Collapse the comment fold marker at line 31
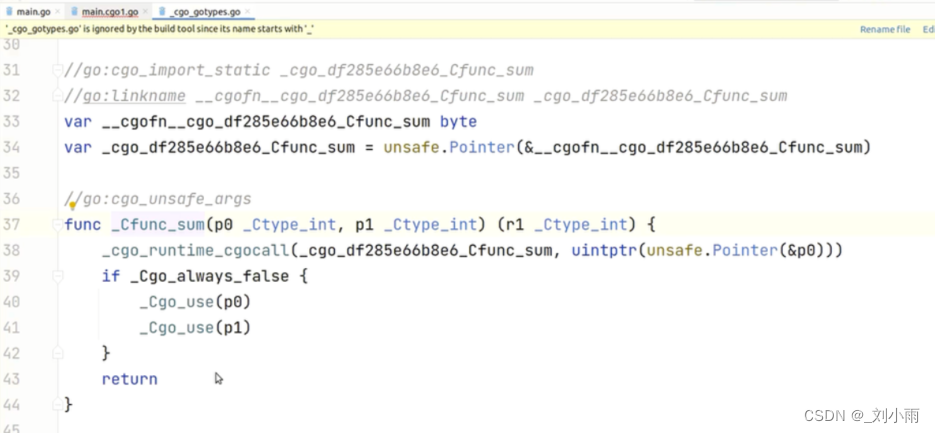Image resolution: width=935 pixels, height=433 pixels. tap(57, 70)
